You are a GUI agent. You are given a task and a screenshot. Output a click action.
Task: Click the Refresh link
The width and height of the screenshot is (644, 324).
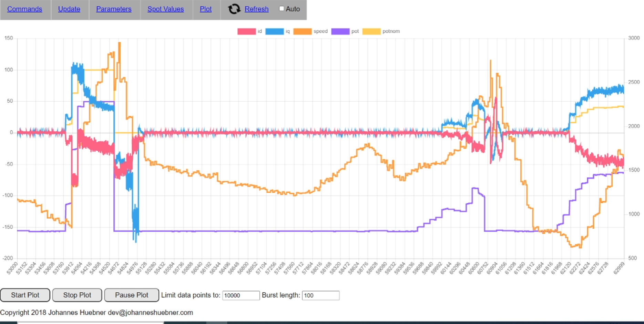pos(256,9)
